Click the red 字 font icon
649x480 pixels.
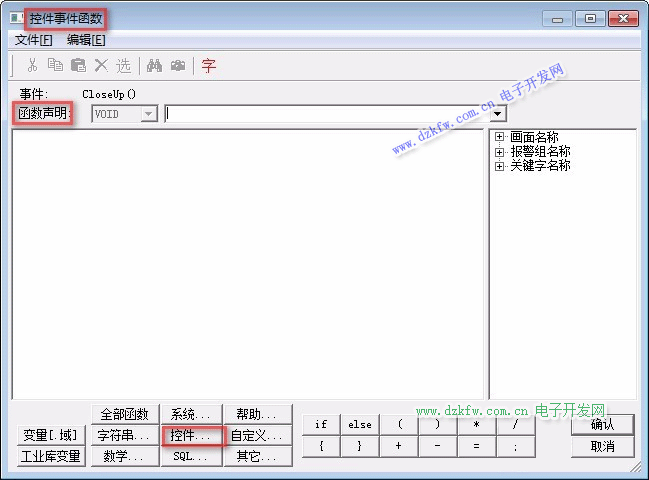[209, 66]
